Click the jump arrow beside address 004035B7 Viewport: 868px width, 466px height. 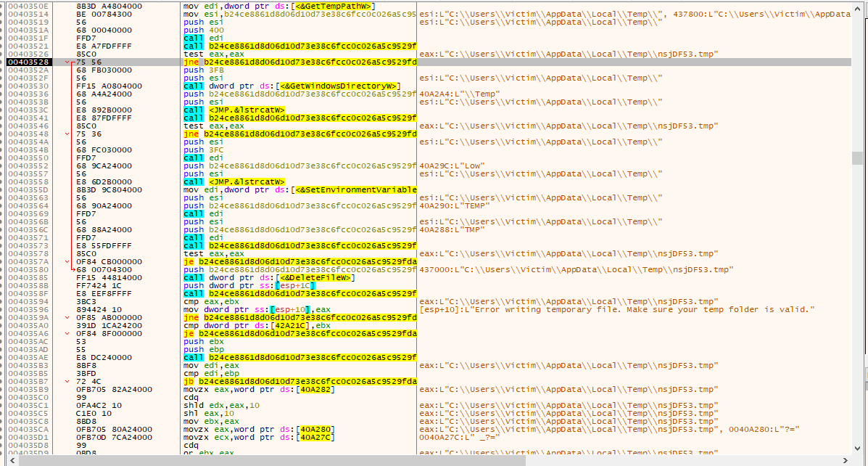point(67,382)
